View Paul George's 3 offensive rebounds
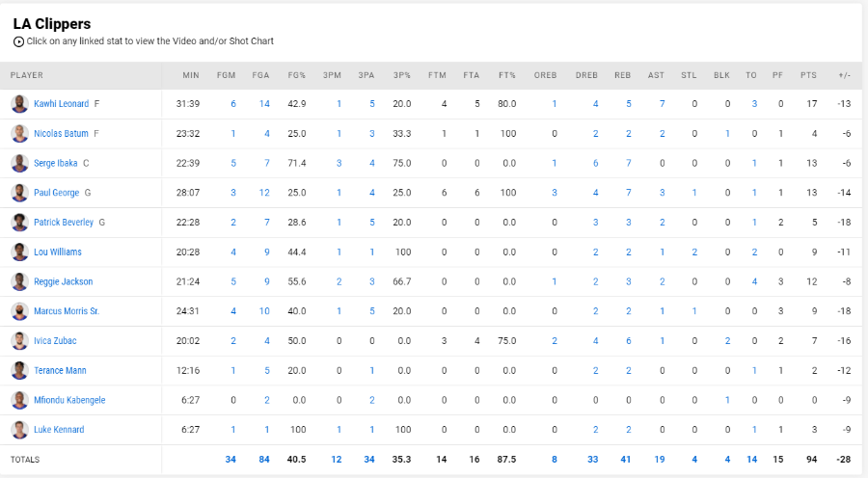The height and width of the screenshot is (478, 868). [555, 193]
